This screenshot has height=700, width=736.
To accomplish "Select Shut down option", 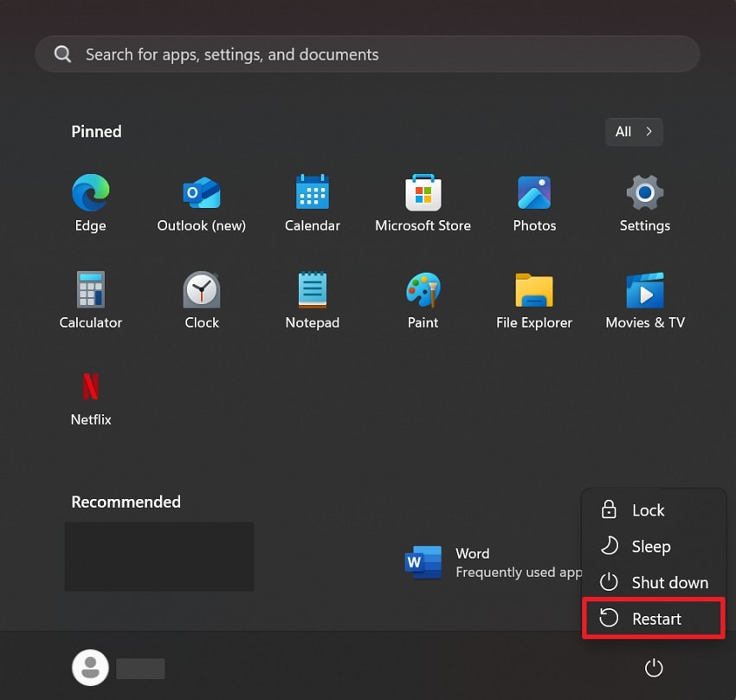I will click(x=654, y=582).
